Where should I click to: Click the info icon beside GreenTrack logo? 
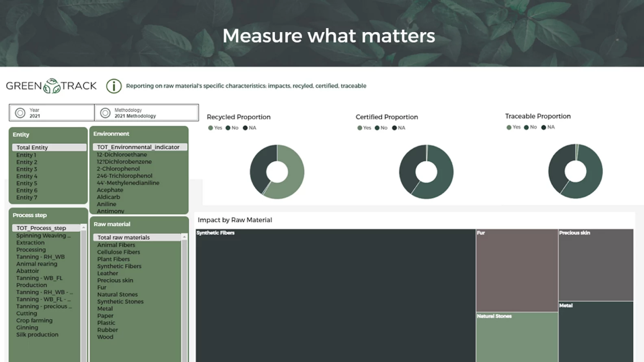tap(114, 86)
